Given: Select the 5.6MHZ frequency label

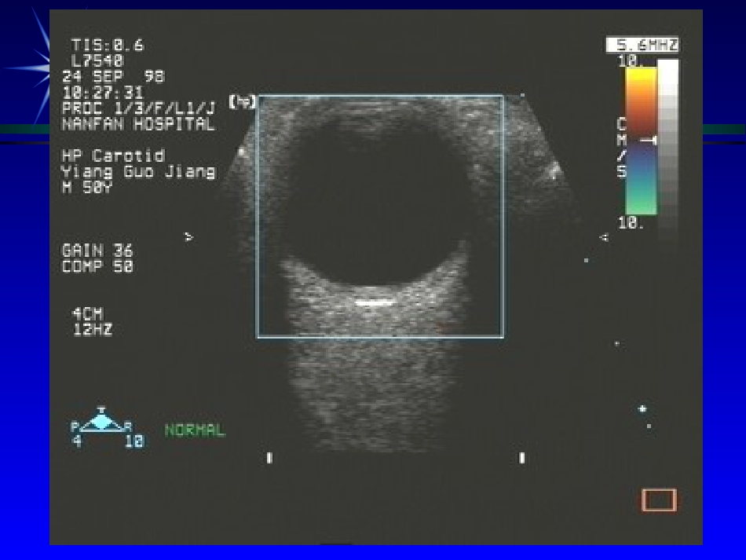Looking at the screenshot, I should [642, 45].
